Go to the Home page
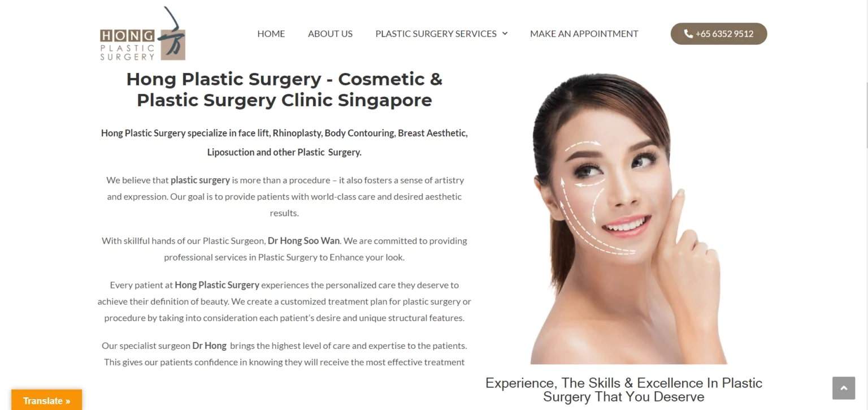This screenshot has height=410, width=868. [x=271, y=33]
